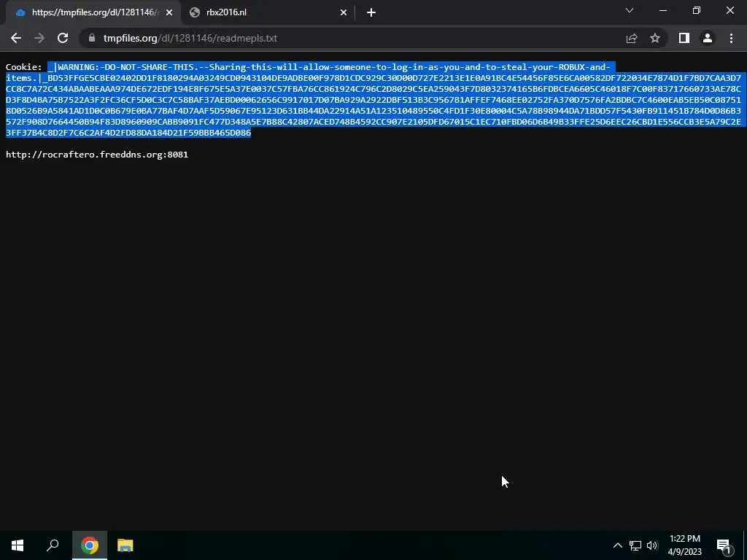
Task: Go back to the previous page
Action: 16,38
